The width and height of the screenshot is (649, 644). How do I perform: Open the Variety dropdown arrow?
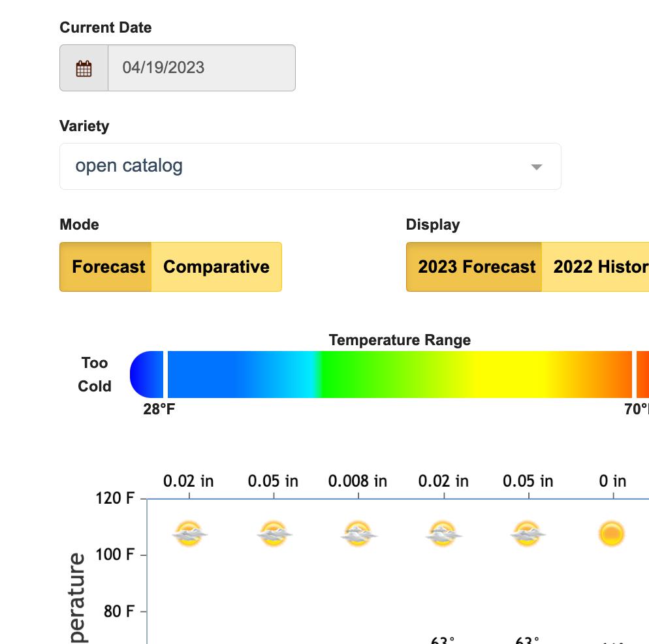point(536,167)
